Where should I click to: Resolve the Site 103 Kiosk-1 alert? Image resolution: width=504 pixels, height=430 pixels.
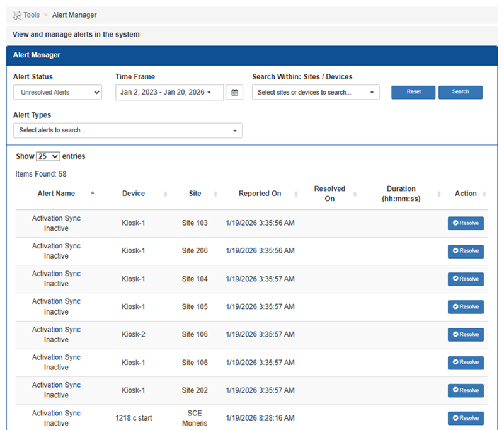point(466,223)
